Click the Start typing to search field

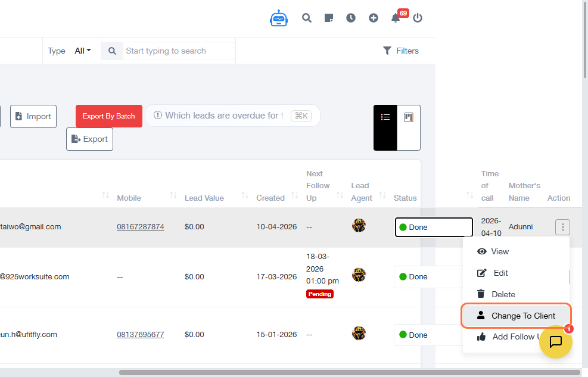pyautogui.click(x=179, y=51)
